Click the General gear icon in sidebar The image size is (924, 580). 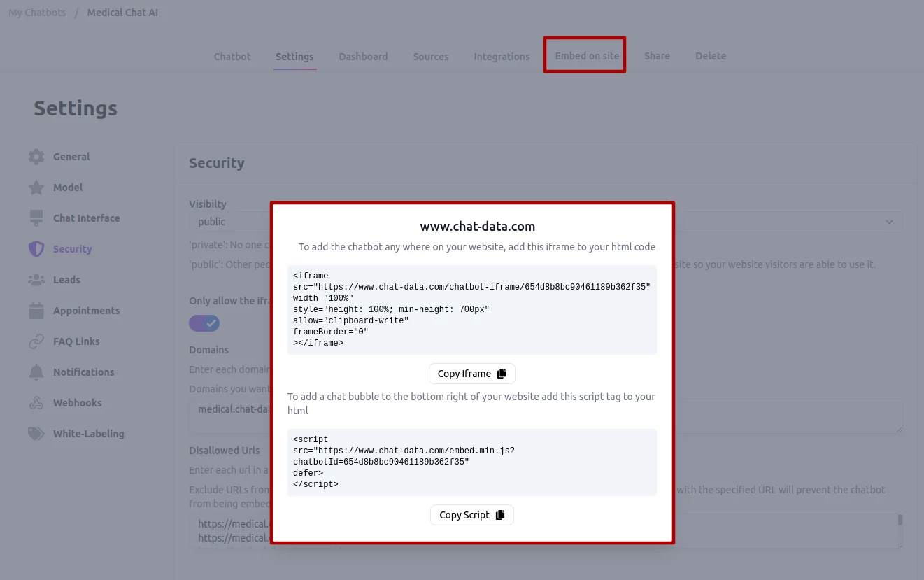click(36, 157)
